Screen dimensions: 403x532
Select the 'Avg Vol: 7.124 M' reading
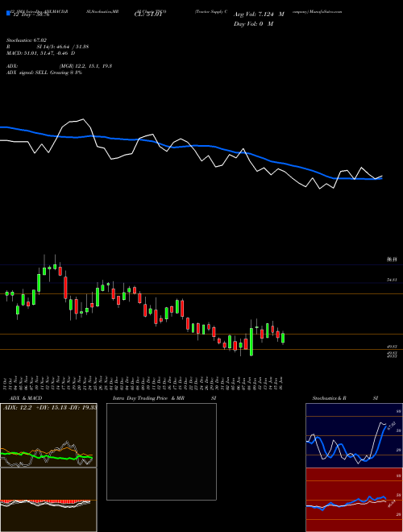click(x=259, y=15)
